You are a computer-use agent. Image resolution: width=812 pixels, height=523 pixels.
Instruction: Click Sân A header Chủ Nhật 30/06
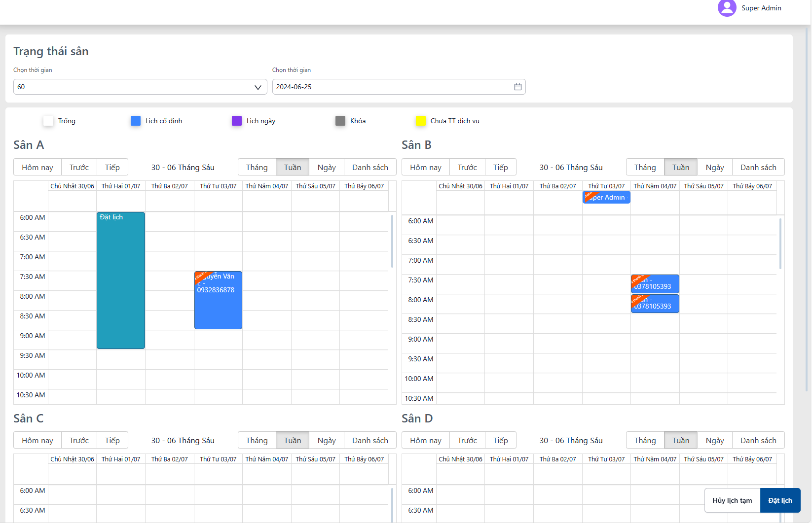click(72, 186)
